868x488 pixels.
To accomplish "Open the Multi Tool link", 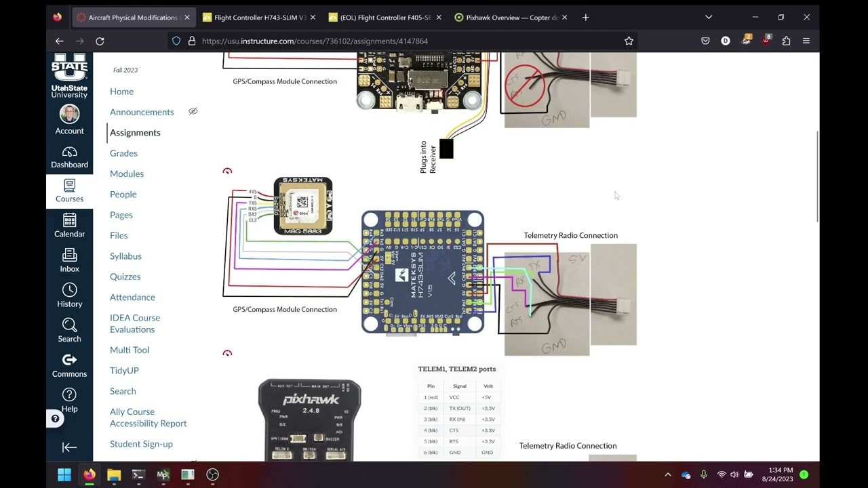I will pyautogui.click(x=130, y=350).
